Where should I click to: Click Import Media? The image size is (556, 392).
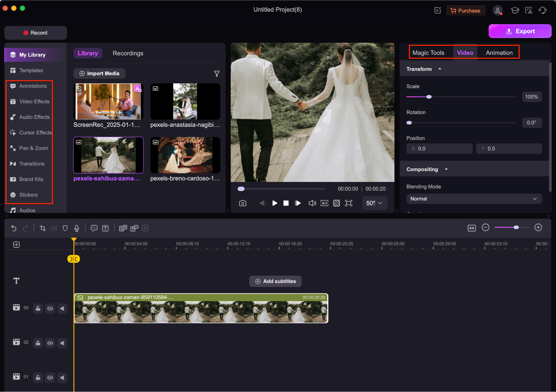pyautogui.click(x=99, y=74)
